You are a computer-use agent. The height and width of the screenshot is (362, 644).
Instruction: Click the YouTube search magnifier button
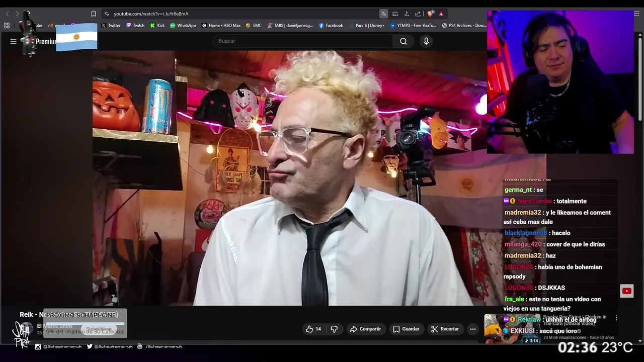point(404,41)
